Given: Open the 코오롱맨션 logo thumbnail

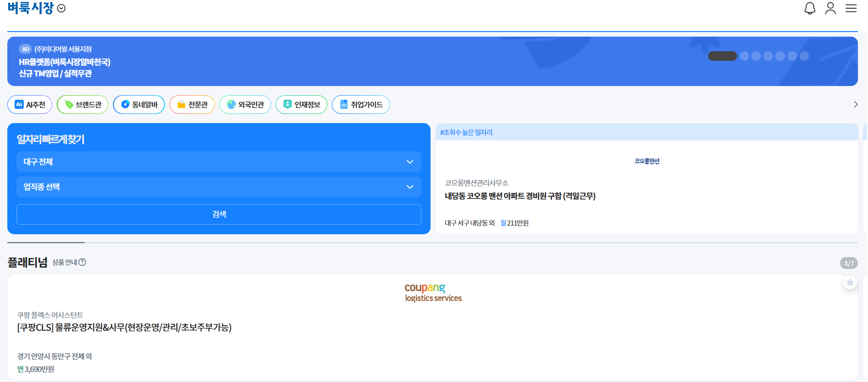Looking at the screenshot, I should [x=647, y=161].
